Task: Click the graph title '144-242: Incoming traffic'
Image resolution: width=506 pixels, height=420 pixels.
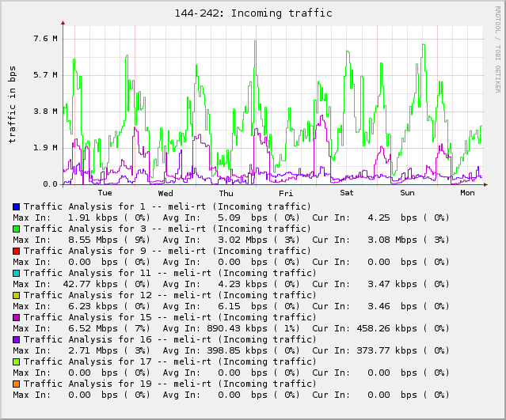Action: click(253, 13)
